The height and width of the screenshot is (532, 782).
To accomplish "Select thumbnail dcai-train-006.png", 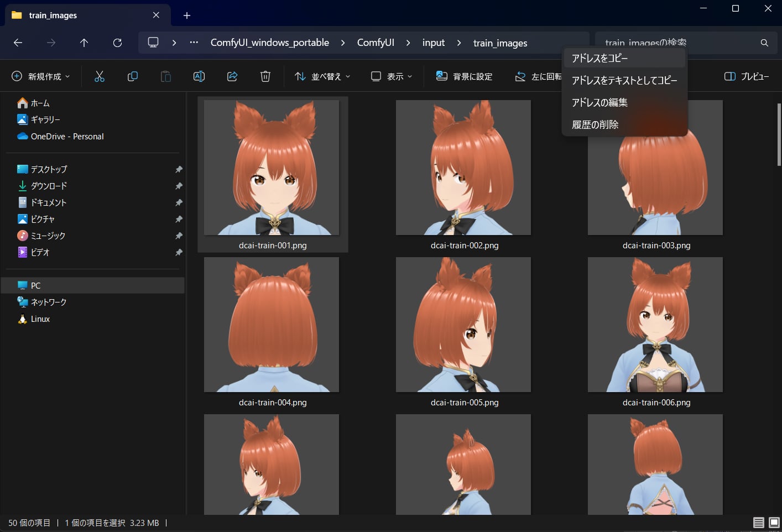I will click(x=655, y=325).
